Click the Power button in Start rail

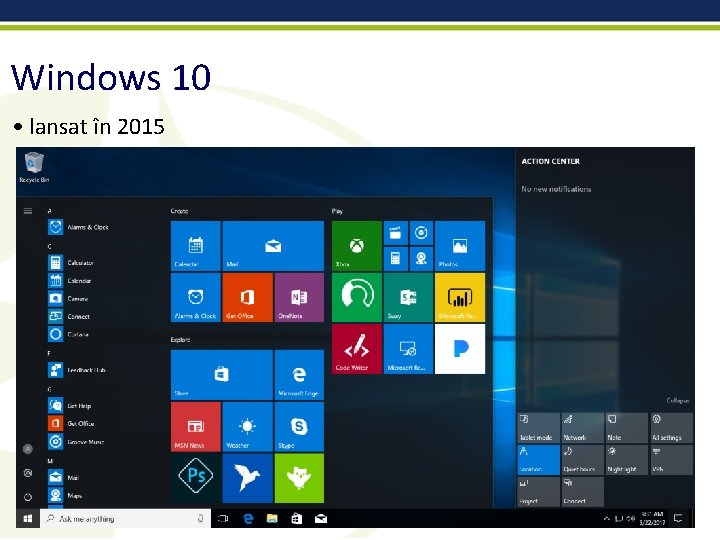tap(28, 497)
